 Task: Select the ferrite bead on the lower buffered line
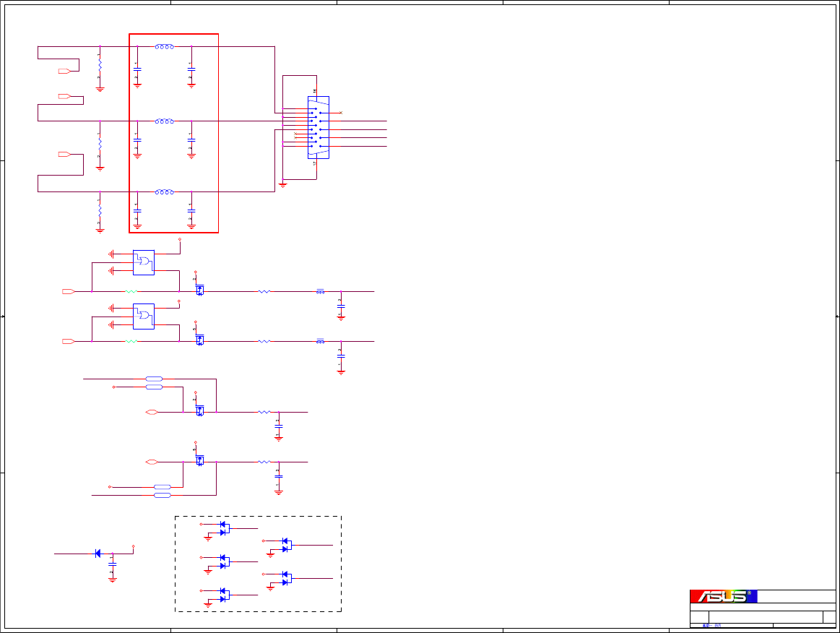pos(321,341)
